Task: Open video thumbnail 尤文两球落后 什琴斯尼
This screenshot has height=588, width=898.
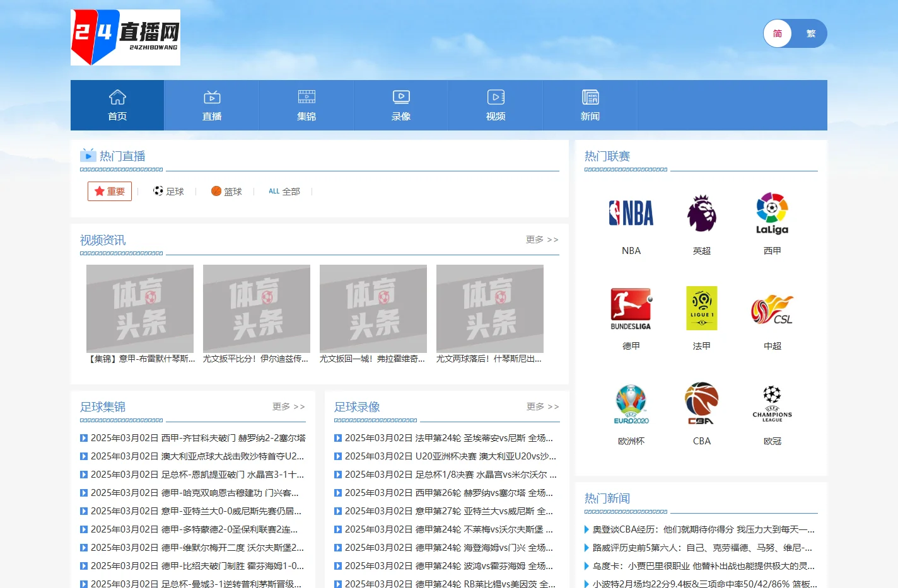Action: tap(490, 308)
